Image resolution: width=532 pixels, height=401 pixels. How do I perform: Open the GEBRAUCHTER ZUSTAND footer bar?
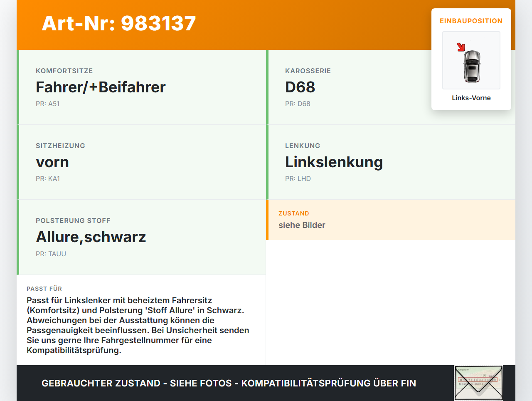(229, 383)
